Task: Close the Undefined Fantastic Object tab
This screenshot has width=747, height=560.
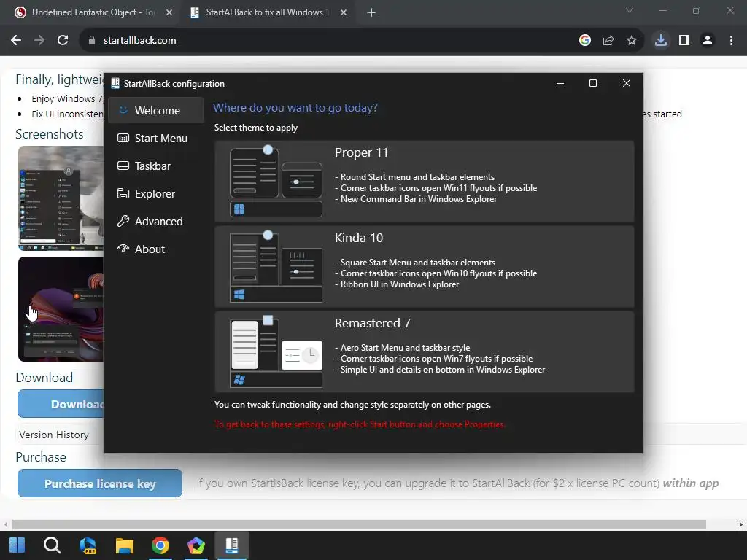Action: coord(169,12)
